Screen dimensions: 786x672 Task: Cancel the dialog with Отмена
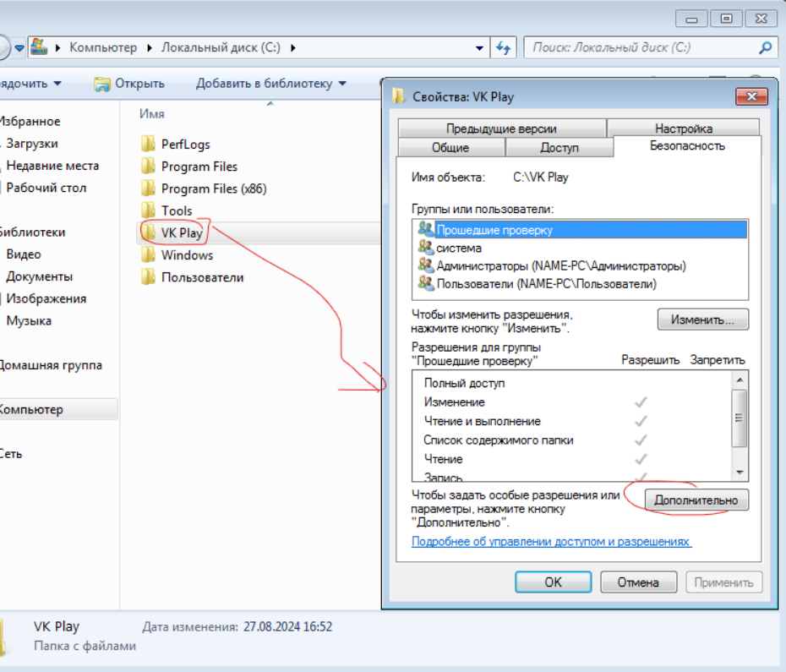click(x=639, y=582)
